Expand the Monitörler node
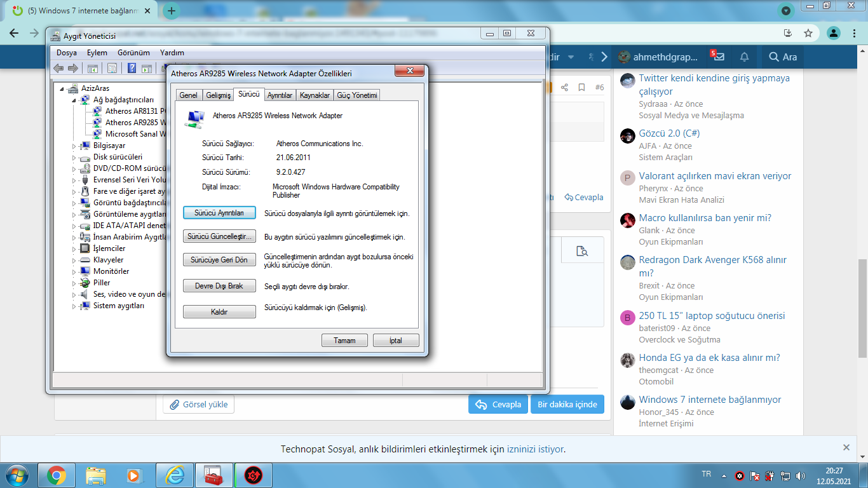Image resolution: width=868 pixels, height=488 pixels. coord(74,272)
